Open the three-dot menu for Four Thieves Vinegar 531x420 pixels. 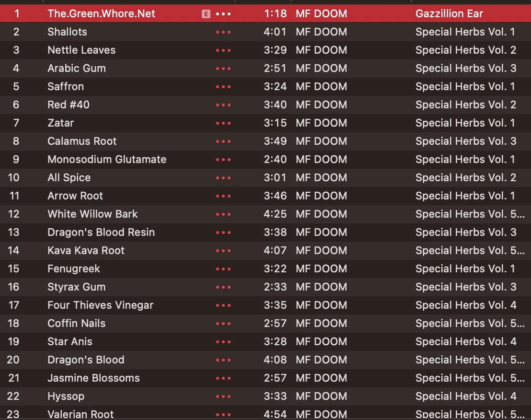pyautogui.click(x=223, y=305)
